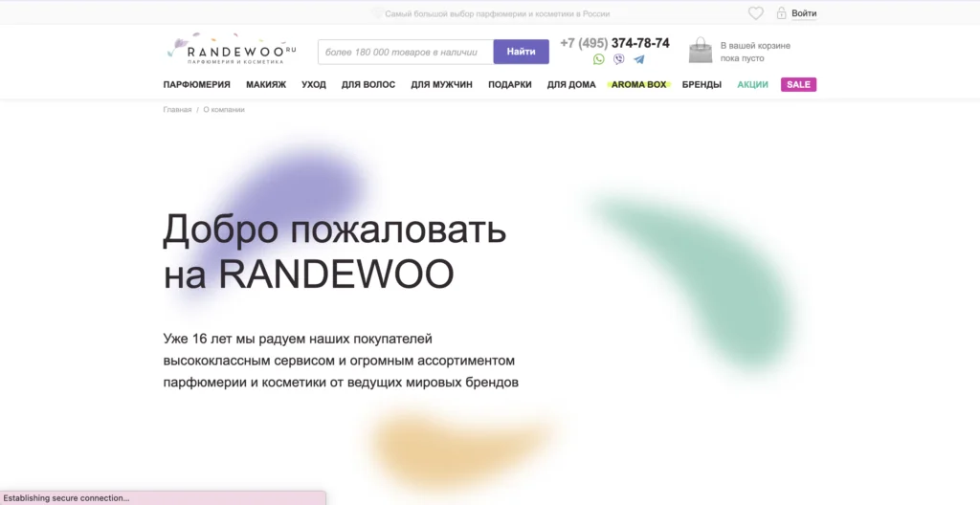Image resolution: width=980 pixels, height=505 pixels.
Task: Open the ДЛЯ ВОЛОС menu
Action: [368, 84]
